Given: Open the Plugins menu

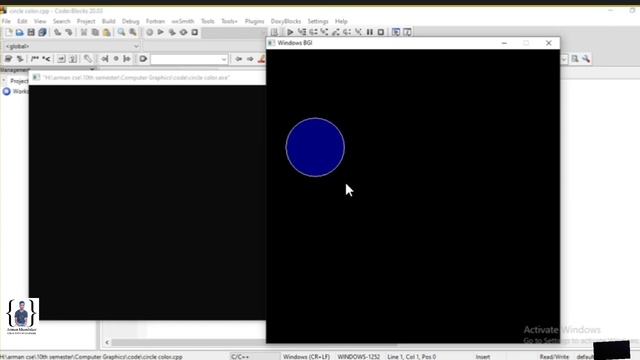Looking at the screenshot, I should [254, 21].
